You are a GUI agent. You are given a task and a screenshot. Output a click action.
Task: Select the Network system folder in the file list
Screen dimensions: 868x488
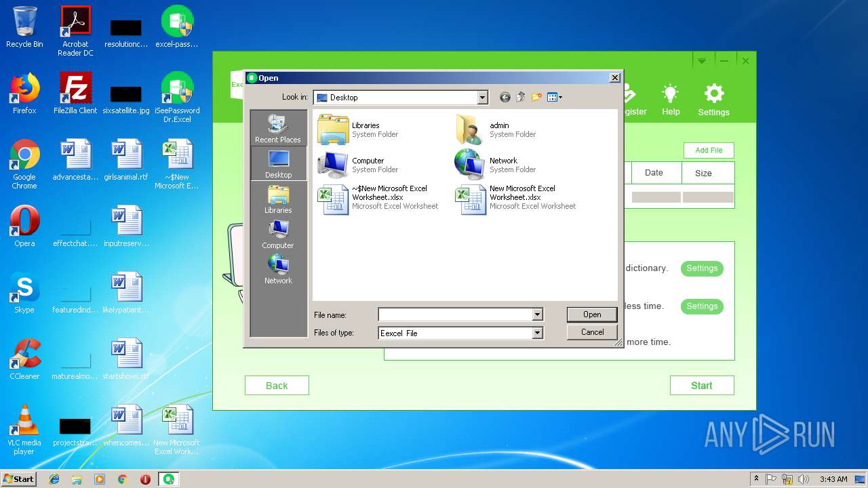tap(496, 165)
